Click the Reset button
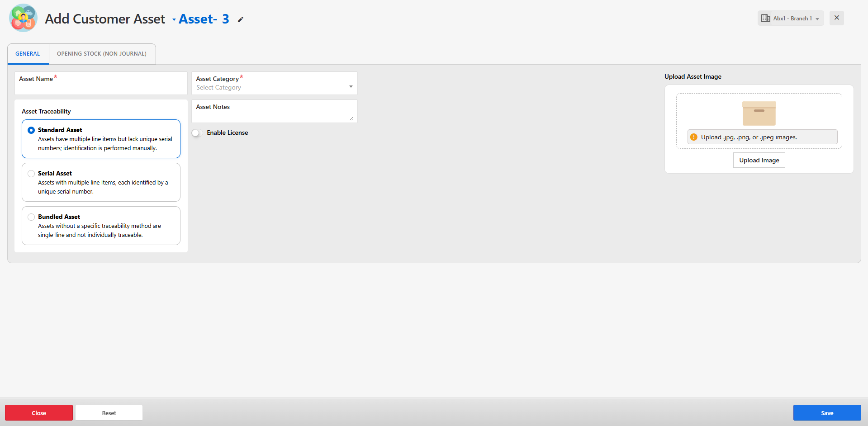The width and height of the screenshot is (868, 426). (x=109, y=413)
